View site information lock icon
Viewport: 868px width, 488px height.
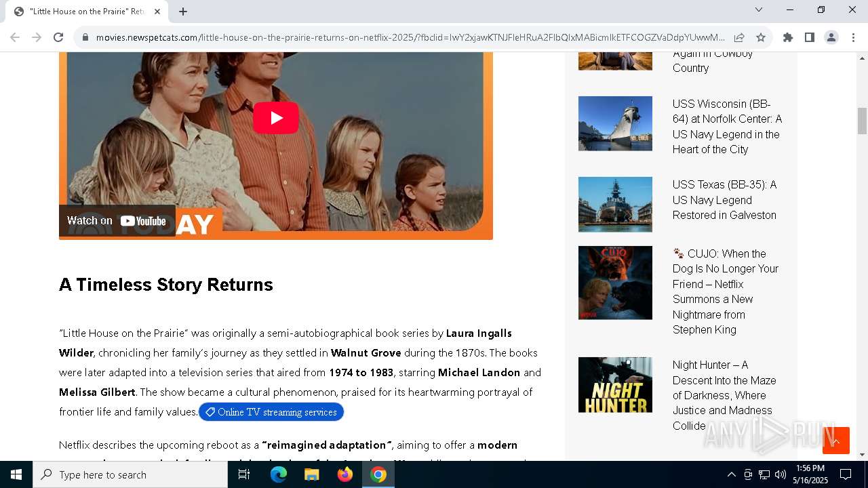(85, 37)
